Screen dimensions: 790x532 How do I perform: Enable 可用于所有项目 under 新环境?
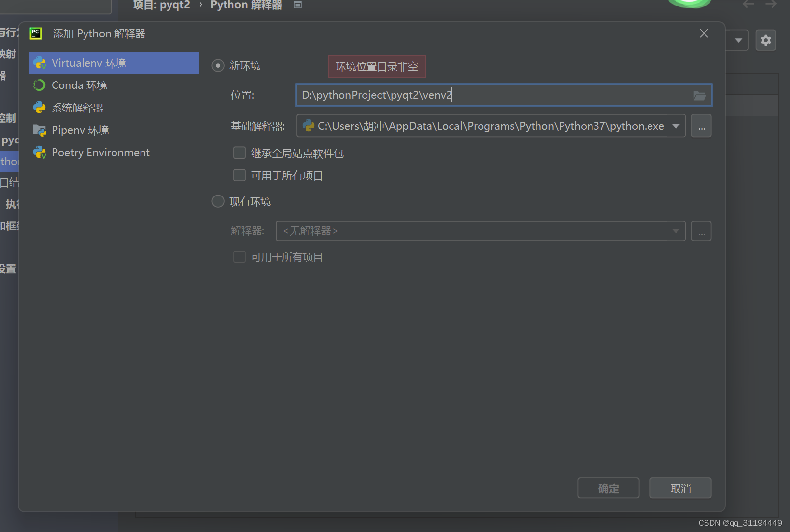(239, 175)
